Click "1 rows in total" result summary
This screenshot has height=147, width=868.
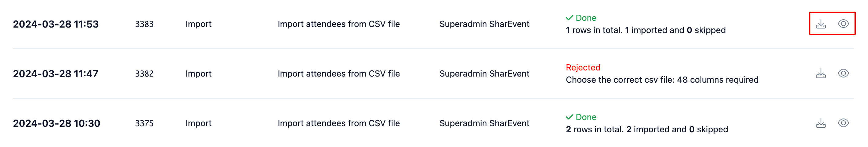pos(645,30)
